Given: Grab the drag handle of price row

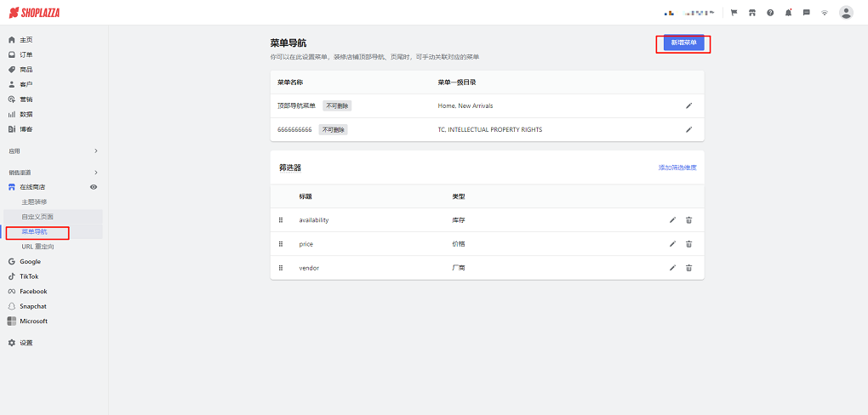Looking at the screenshot, I should [x=281, y=244].
